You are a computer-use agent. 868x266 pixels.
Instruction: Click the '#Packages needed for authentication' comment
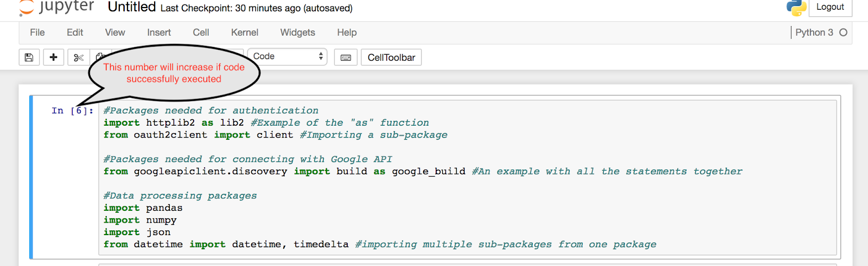211,111
